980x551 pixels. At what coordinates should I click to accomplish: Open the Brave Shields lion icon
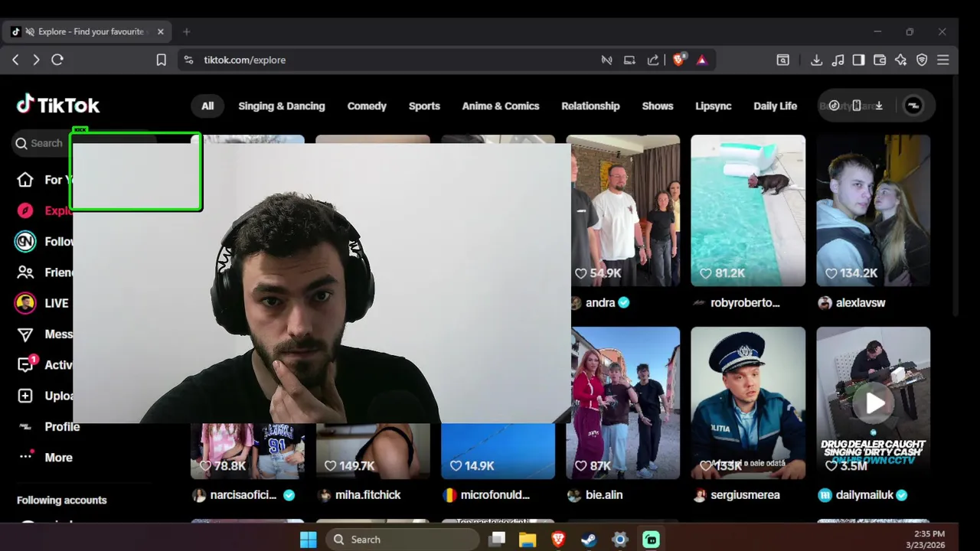(x=679, y=60)
